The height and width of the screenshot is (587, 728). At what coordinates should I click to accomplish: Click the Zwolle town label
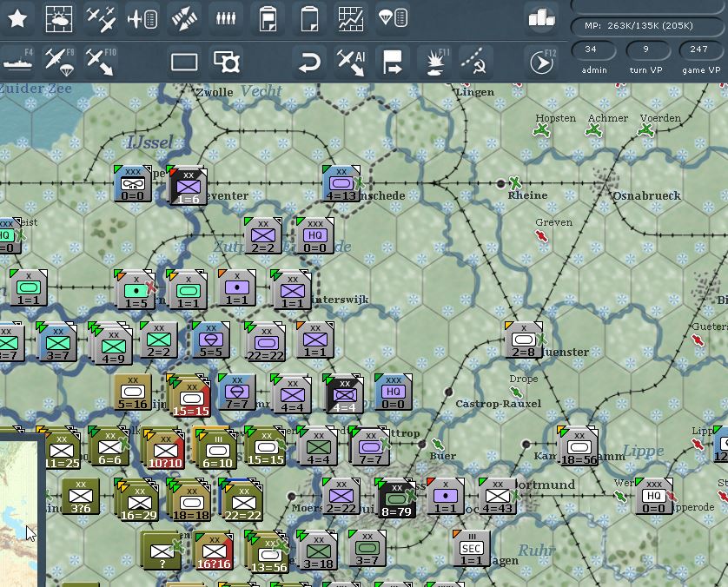[x=215, y=92]
